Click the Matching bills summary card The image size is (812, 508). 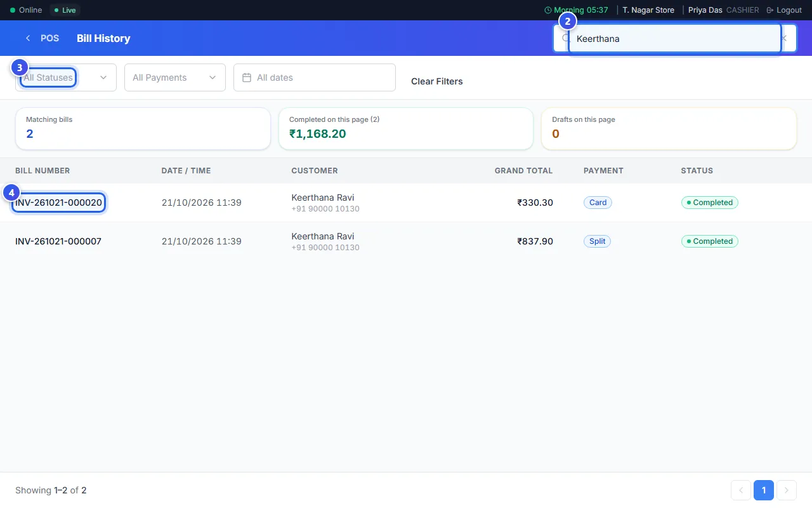(143, 129)
